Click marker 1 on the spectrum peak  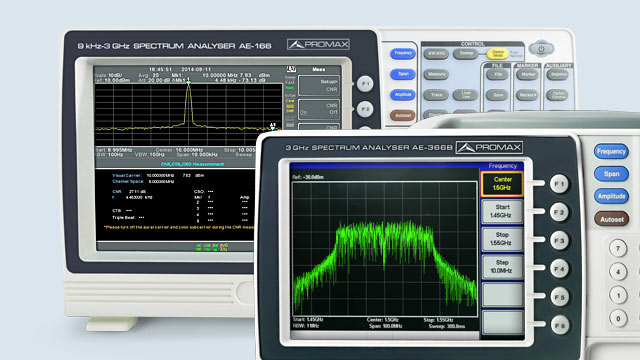pyautogui.click(x=188, y=82)
